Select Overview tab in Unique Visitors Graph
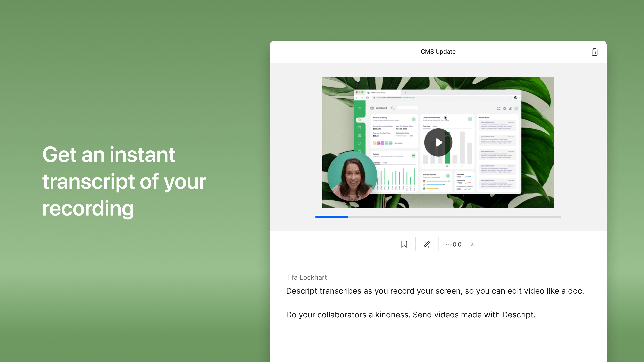Image resolution: width=644 pixels, height=362 pixels. pos(426,126)
